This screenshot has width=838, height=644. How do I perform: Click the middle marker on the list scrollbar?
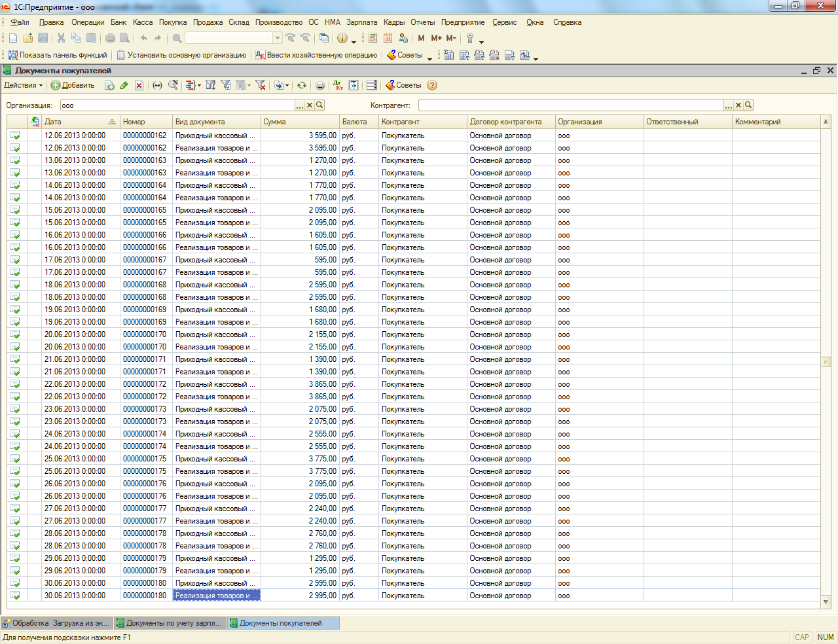(826, 362)
